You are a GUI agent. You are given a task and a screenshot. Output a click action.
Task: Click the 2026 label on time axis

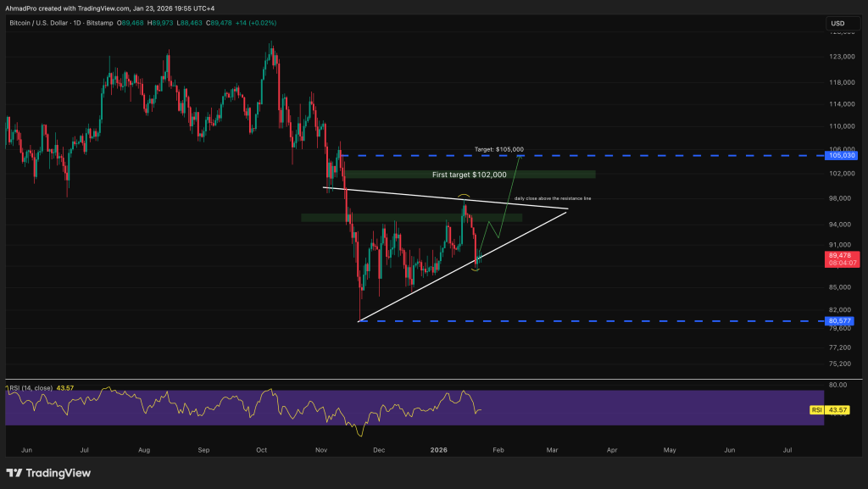pos(437,450)
